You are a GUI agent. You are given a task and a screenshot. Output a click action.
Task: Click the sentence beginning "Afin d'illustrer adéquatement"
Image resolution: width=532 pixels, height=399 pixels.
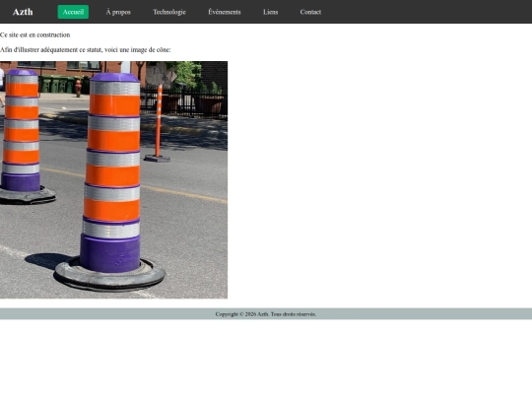click(86, 50)
